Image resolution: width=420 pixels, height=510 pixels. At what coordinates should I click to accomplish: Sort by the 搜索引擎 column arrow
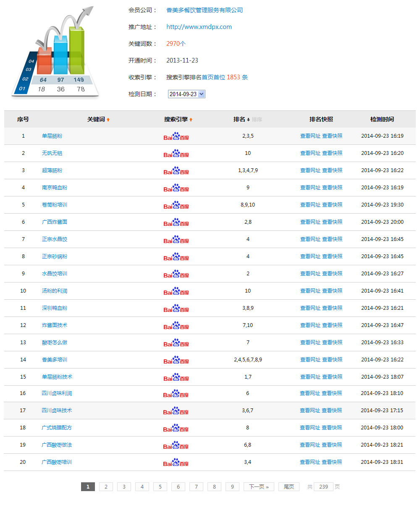pos(191,120)
